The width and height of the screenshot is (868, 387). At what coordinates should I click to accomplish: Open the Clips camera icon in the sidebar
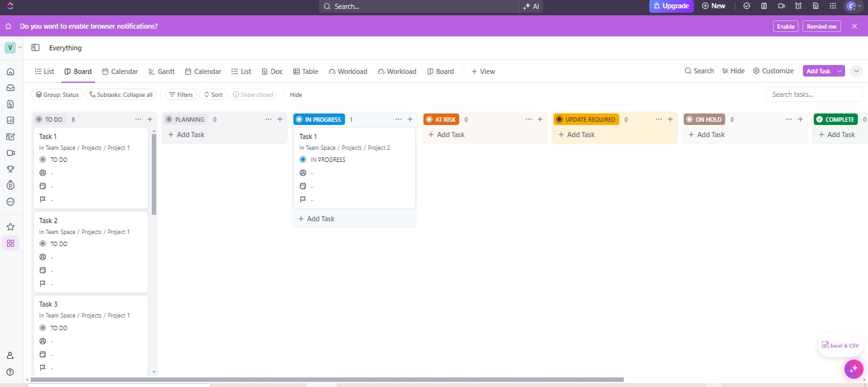tap(10, 153)
